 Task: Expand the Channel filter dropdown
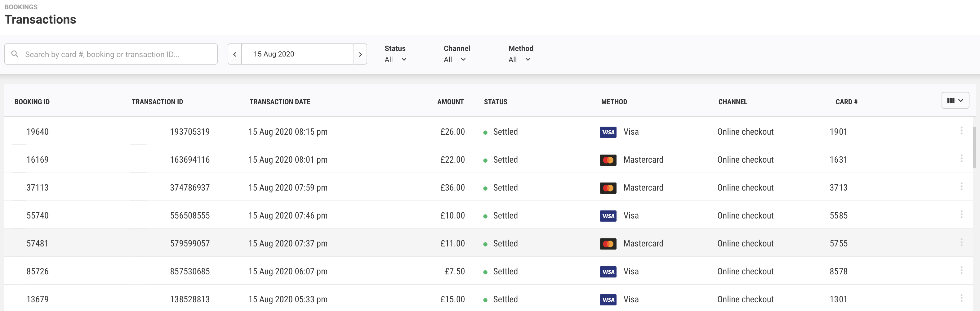click(455, 59)
